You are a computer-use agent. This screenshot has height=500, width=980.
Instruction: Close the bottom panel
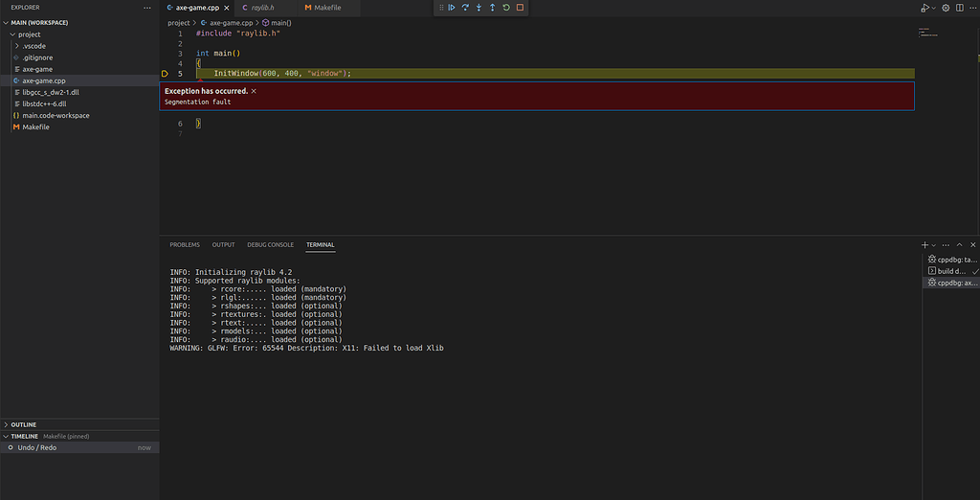(972, 244)
